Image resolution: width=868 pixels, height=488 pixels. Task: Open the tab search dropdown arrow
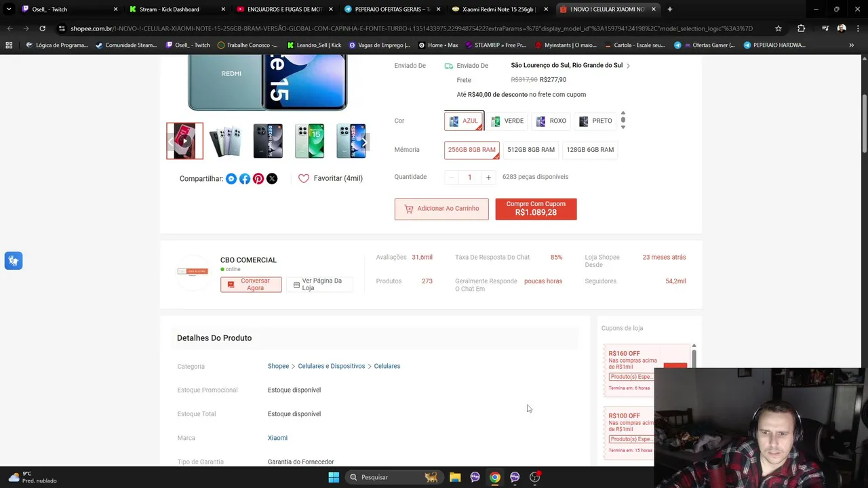(x=9, y=9)
